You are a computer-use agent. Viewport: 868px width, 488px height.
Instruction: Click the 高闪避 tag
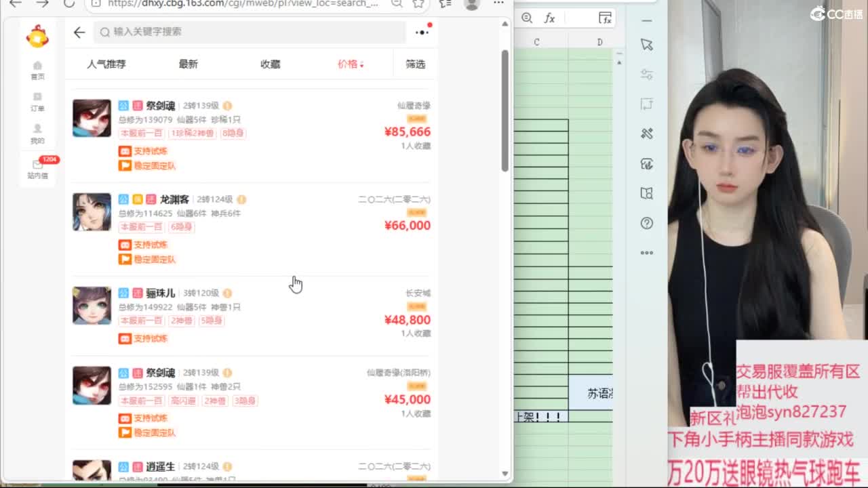(183, 401)
